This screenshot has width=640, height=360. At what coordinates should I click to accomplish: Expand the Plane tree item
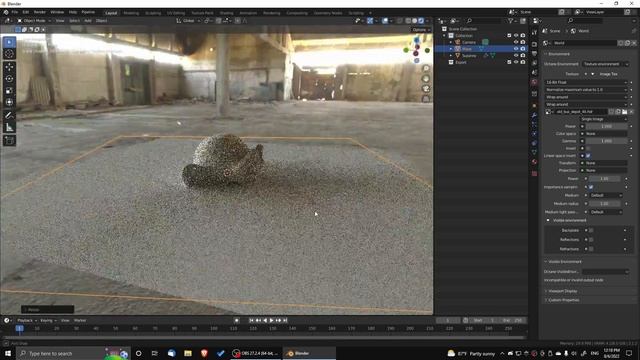coord(451,49)
